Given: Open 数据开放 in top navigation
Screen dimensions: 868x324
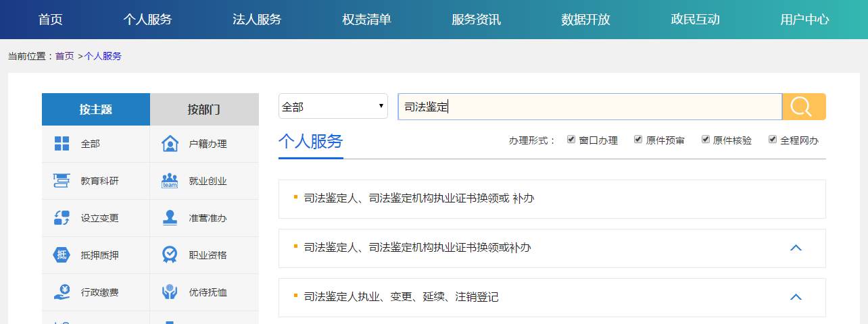Looking at the screenshot, I should 585,20.
